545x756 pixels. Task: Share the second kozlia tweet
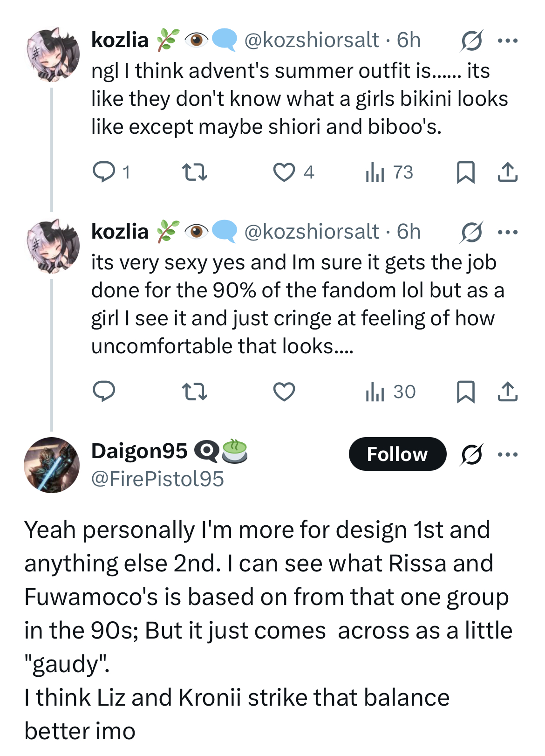tap(507, 392)
